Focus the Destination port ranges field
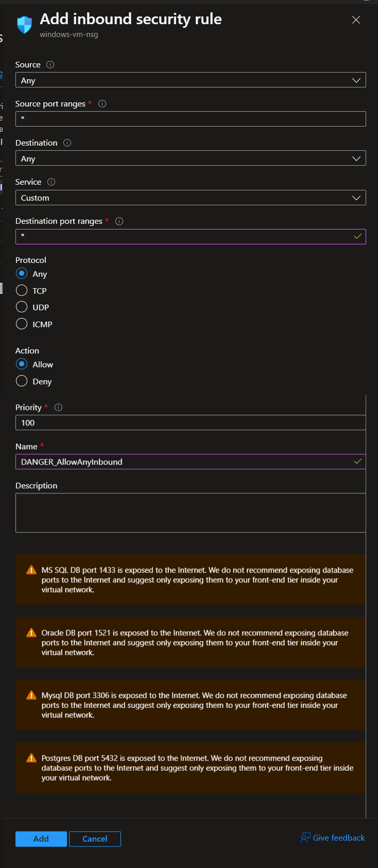The height and width of the screenshot is (868, 378). (191, 237)
